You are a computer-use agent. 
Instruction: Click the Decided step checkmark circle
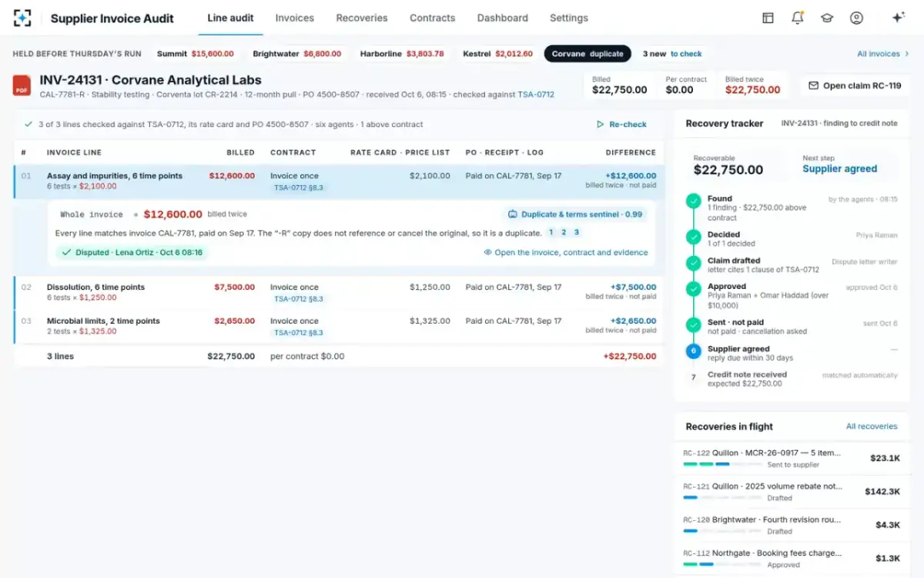pyautogui.click(x=694, y=238)
